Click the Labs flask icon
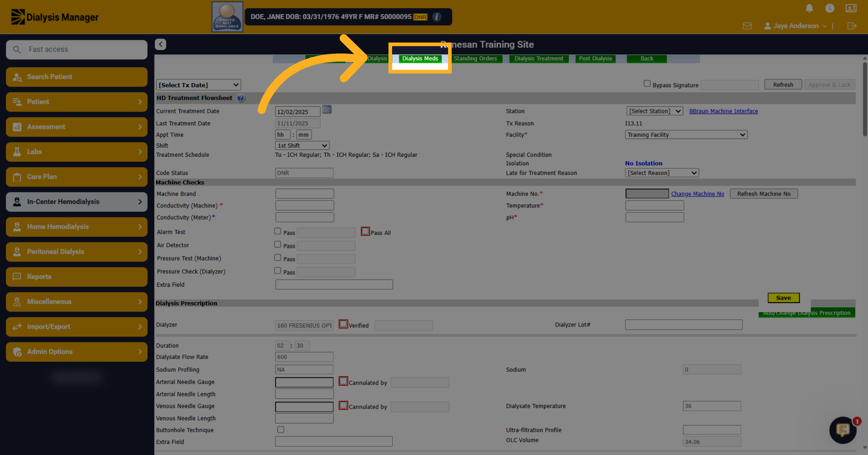 [x=17, y=152]
